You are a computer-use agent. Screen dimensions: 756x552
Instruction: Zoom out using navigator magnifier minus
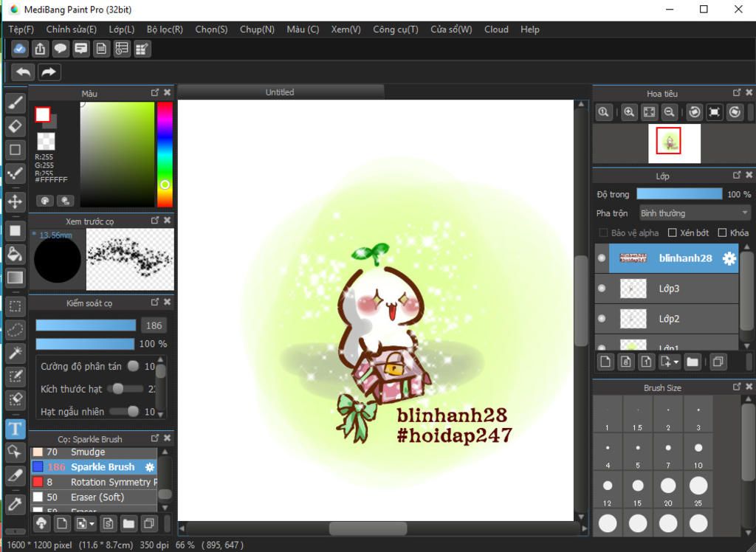pyautogui.click(x=669, y=112)
